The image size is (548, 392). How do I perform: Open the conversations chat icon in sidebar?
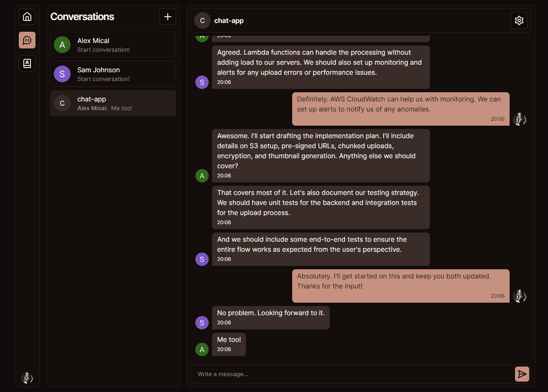coord(27,40)
